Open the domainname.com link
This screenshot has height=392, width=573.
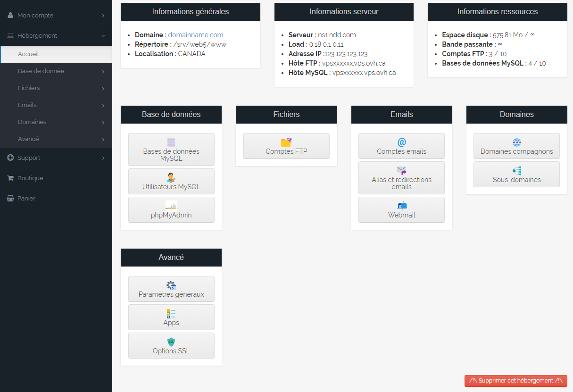coord(196,35)
